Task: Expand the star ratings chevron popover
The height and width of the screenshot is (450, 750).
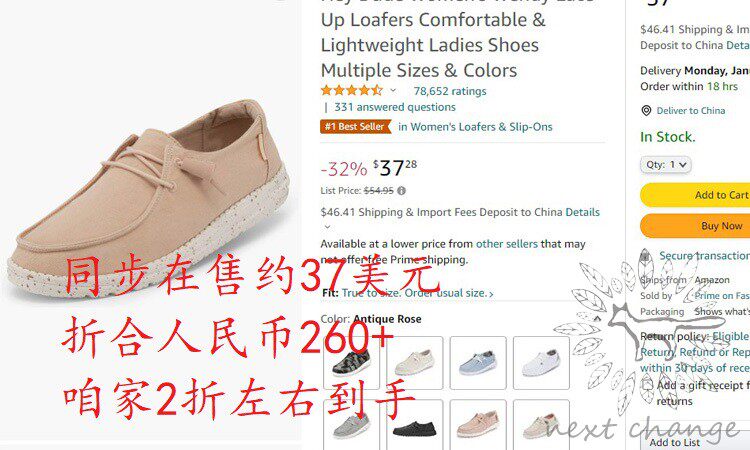Action: click(393, 90)
